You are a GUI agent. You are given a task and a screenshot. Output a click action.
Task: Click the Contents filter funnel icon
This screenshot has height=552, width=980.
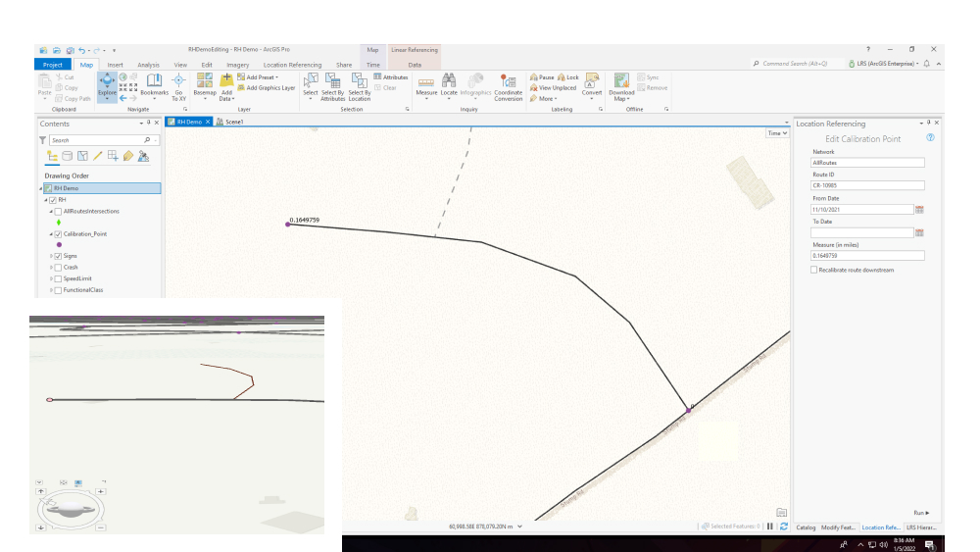click(42, 140)
